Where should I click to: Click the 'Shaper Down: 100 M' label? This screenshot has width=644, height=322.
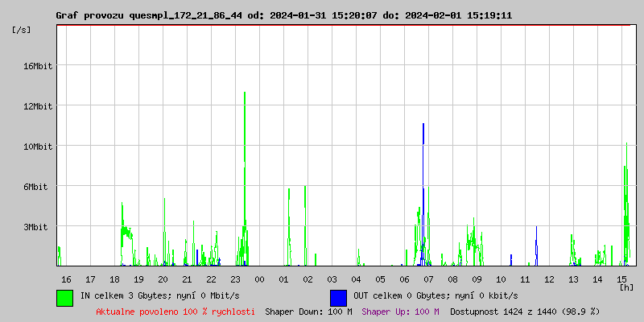pyautogui.click(x=308, y=312)
